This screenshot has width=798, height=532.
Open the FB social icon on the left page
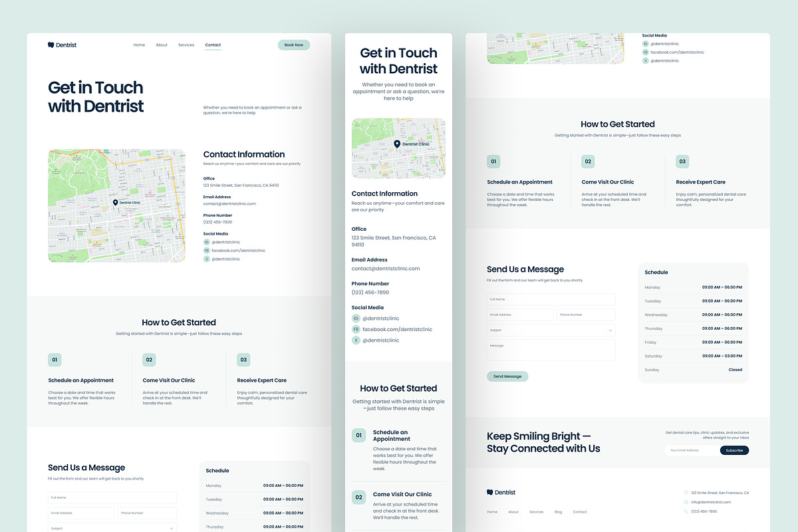tap(207, 251)
